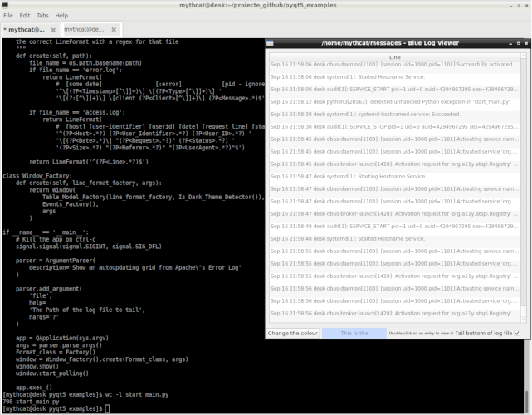Image resolution: width=532 pixels, height=415 pixels.
Task: Open the Edit menu in terminal
Action: coord(24,16)
